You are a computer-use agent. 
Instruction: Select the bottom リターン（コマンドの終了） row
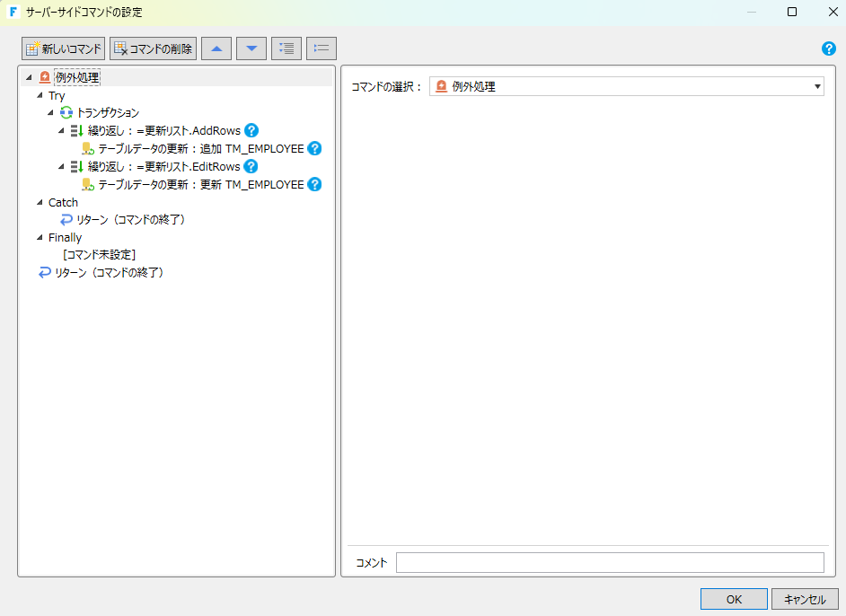click(110, 272)
